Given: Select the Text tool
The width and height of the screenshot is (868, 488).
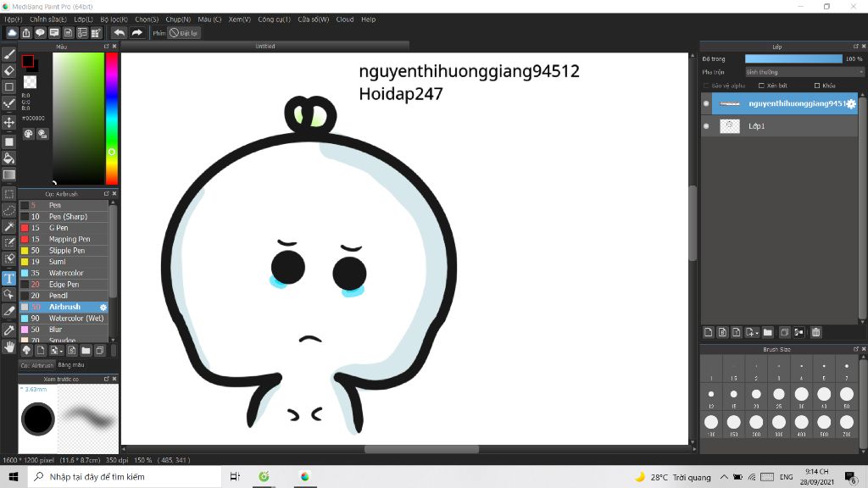Looking at the screenshot, I should (x=9, y=278).
